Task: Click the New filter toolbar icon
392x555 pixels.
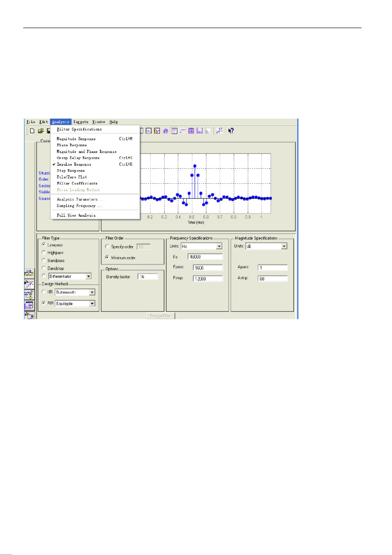Action: (32, 131)
